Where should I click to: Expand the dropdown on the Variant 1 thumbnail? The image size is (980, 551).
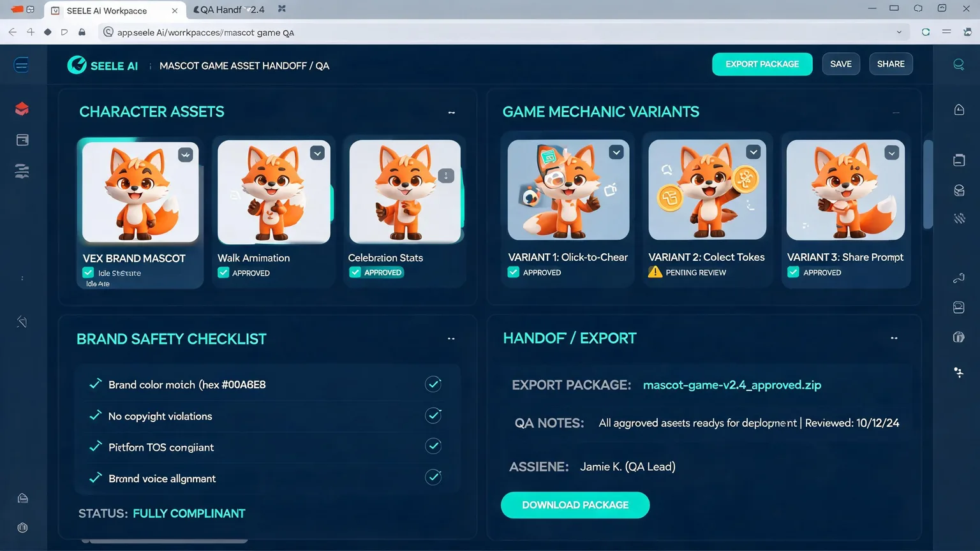point(616,152)
